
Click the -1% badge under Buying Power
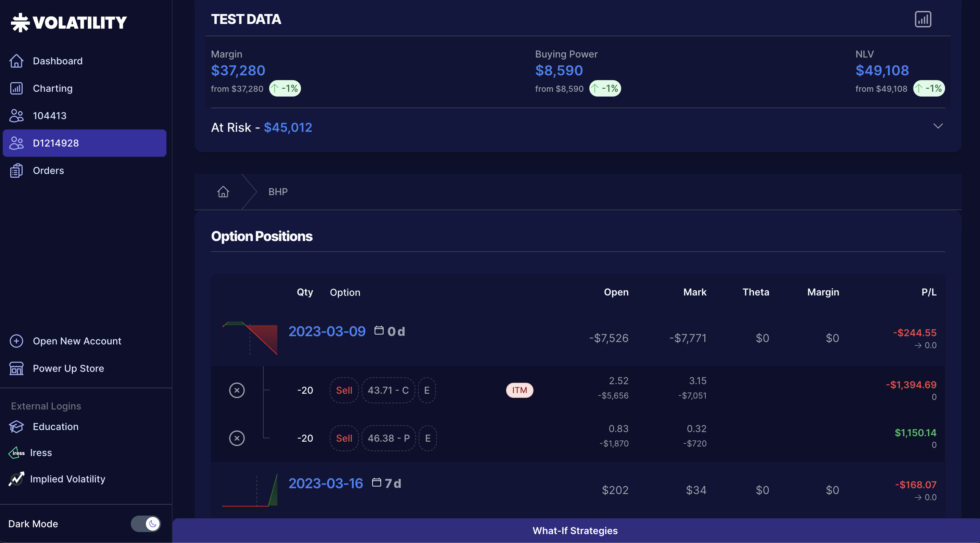605,89
